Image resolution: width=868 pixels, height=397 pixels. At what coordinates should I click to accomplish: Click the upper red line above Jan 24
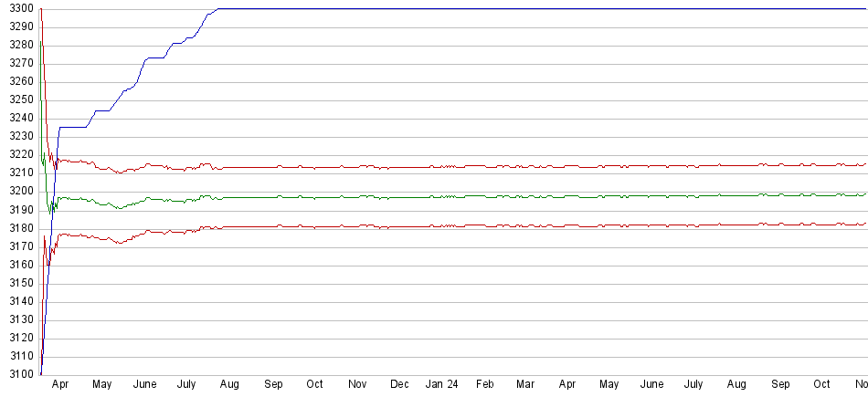coord(441,167)
